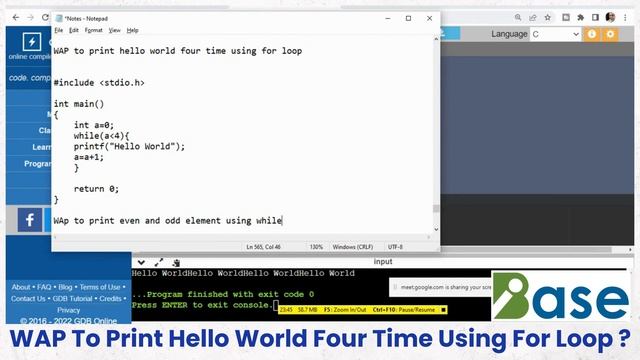Click the share page icon in address bar

[533, 18]
